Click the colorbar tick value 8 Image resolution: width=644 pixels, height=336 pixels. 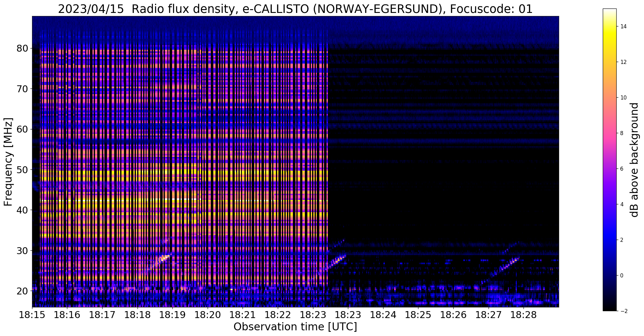(622, 133)
